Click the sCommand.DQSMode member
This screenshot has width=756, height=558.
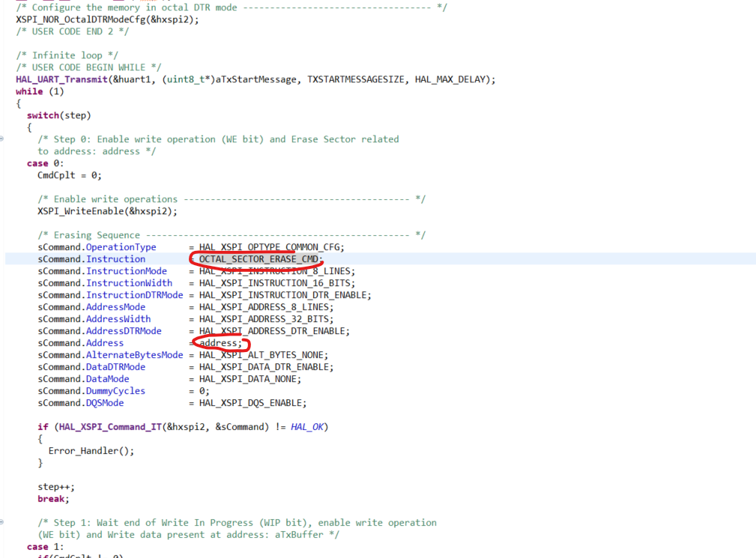tap(103, 402)
